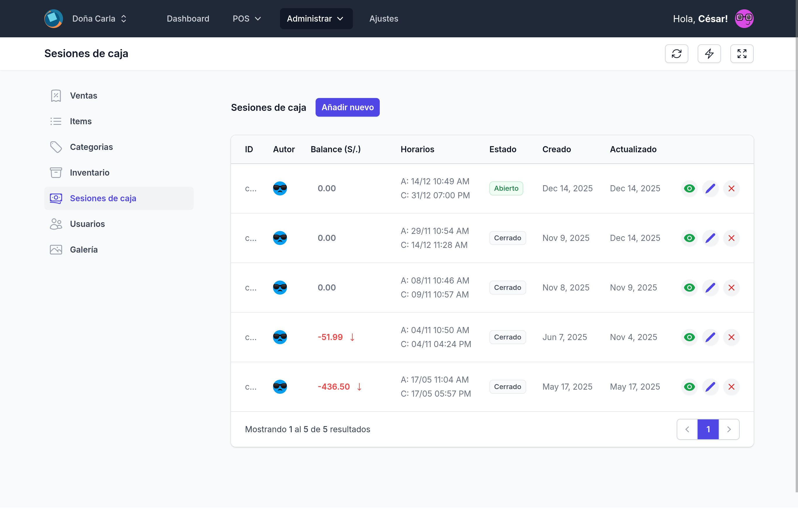Click the page vertical scrollbar

(797, 246)
